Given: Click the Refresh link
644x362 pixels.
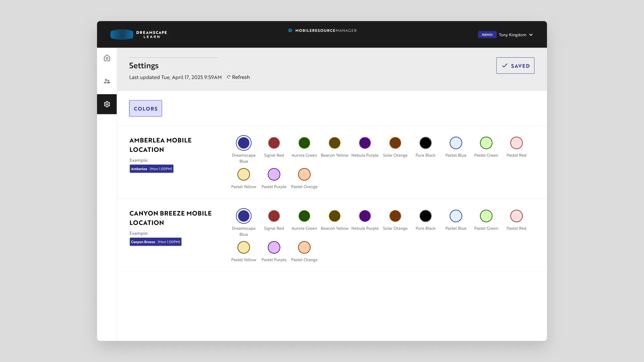Looking at the screenshot, I should [x=238, y=77].
